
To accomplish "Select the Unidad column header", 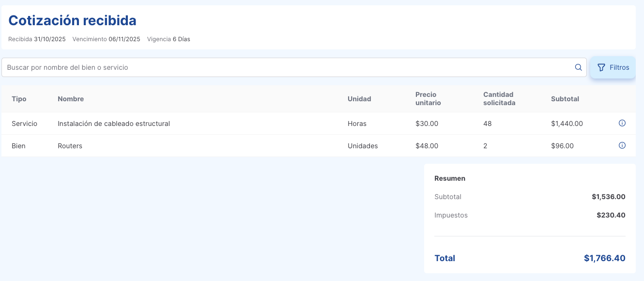I will 359,99.
